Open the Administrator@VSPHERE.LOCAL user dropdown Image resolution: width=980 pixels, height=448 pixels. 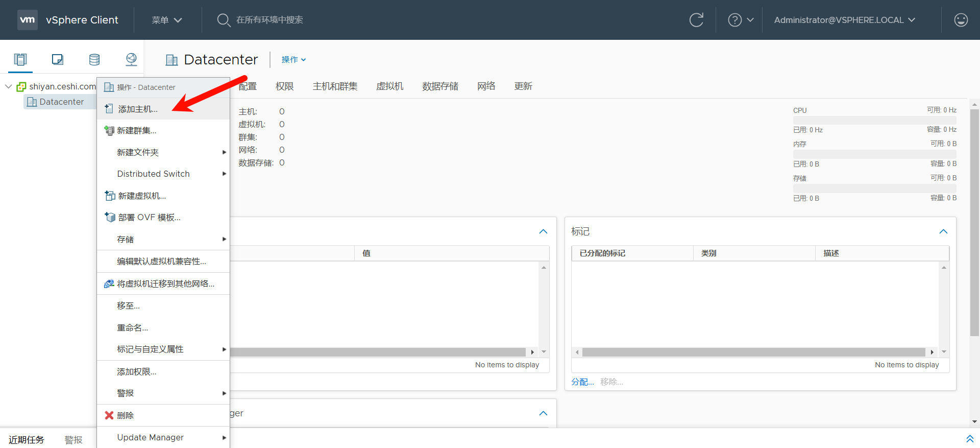click(845, 20)
